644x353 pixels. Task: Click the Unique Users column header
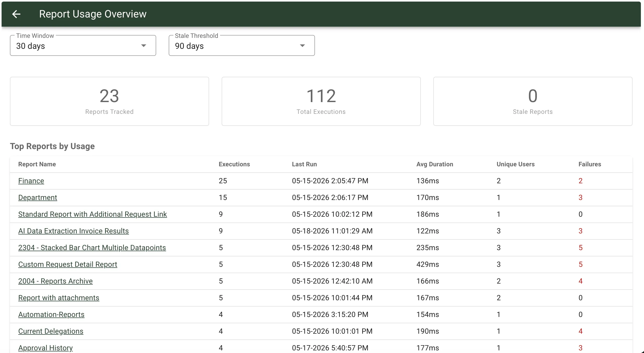click(x=515, y=164)
